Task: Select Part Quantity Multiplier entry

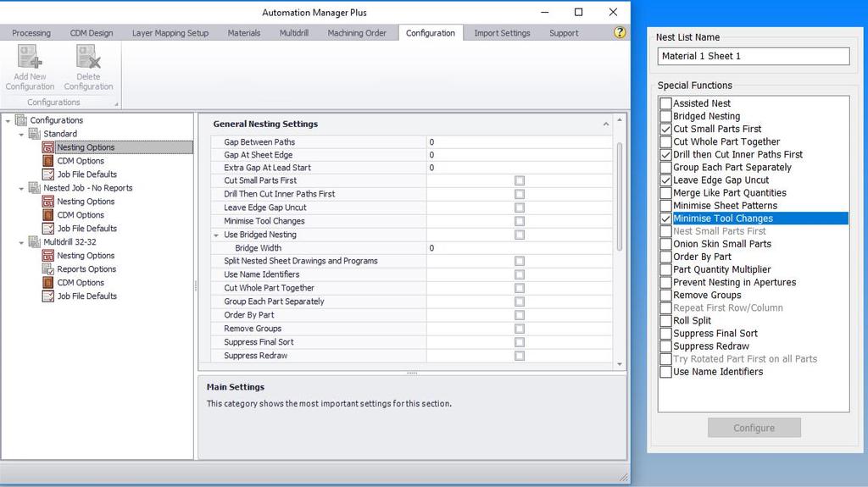Action: pyautogui.click(x=722, y=269)
